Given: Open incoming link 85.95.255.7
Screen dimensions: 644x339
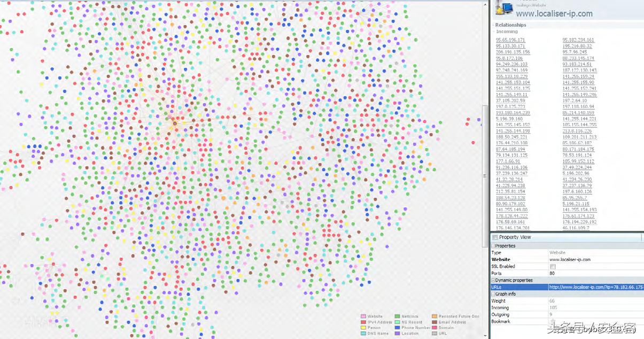Looking at the screenshot, I should tap(575, 197).
